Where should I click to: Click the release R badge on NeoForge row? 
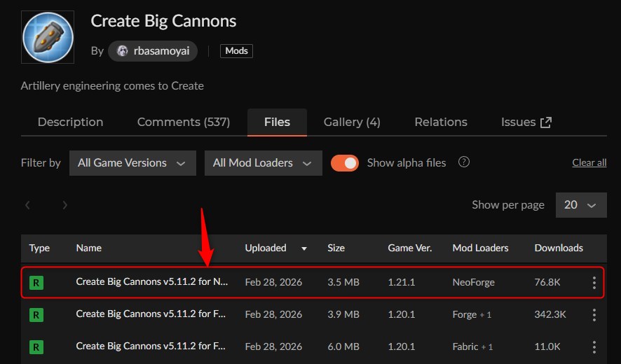coord(36,283)
